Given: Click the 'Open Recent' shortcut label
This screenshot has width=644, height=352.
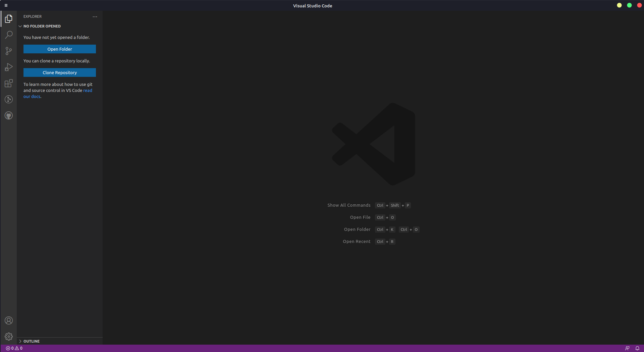Looking at the screenshot, I should coord(357,242).
